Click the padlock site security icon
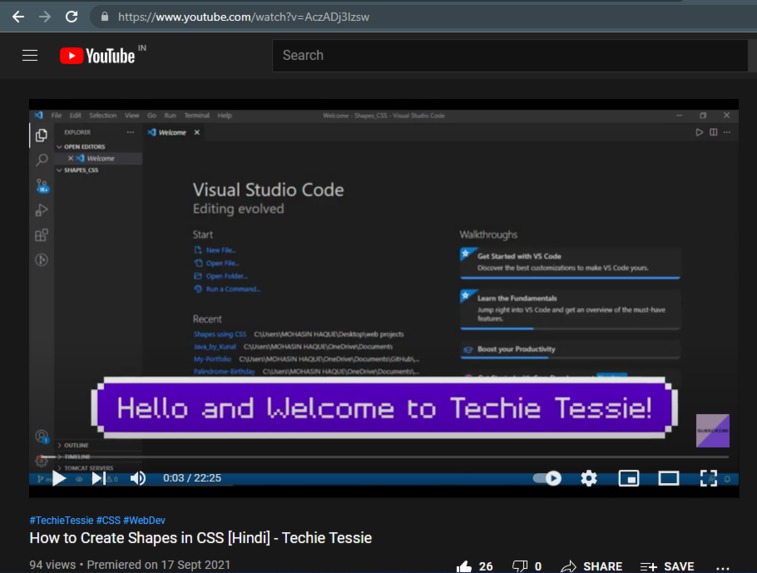The width and height of the screenshot is (757, 573). coord(105,17)
